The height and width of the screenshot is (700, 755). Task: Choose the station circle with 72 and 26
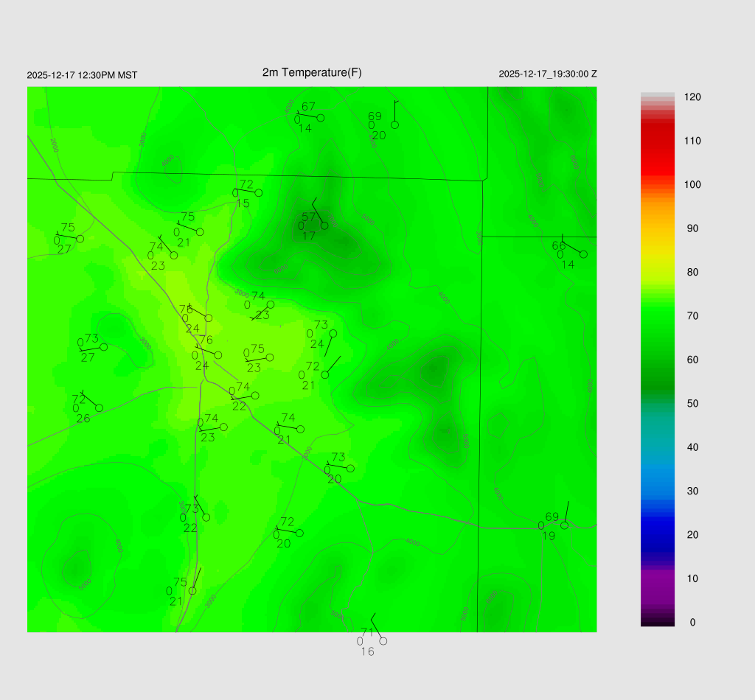click(99, 408)
